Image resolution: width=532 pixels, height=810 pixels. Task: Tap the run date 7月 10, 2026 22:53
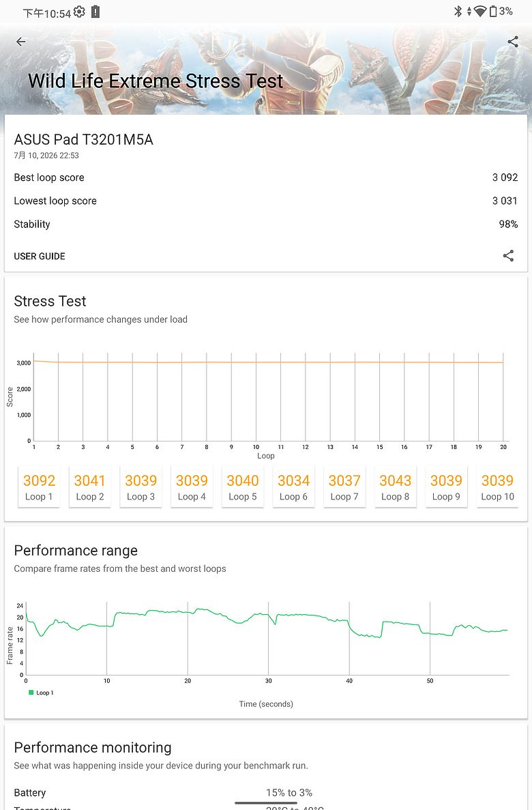pos(46,156)
